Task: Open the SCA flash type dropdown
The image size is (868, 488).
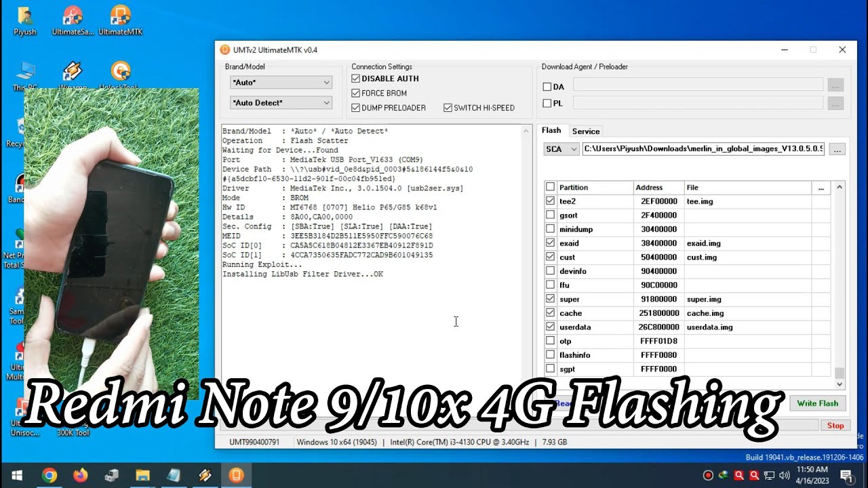Action: [561, 149]
